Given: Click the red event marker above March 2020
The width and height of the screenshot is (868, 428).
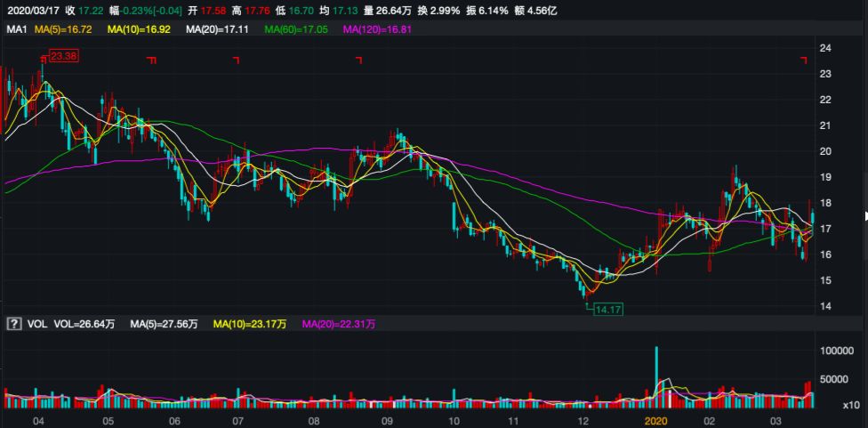Looking at the screenshot, I should [803, 60].
